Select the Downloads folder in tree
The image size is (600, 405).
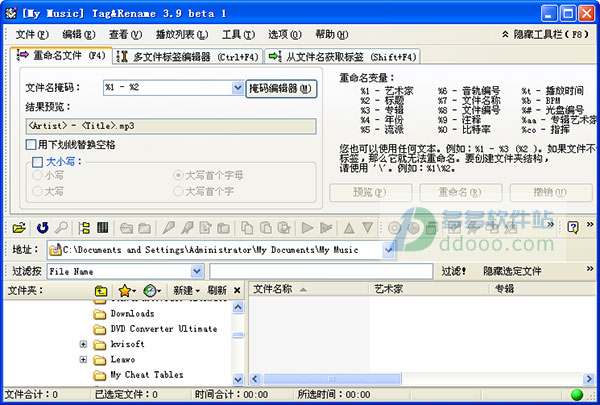[x=132, y=314]
